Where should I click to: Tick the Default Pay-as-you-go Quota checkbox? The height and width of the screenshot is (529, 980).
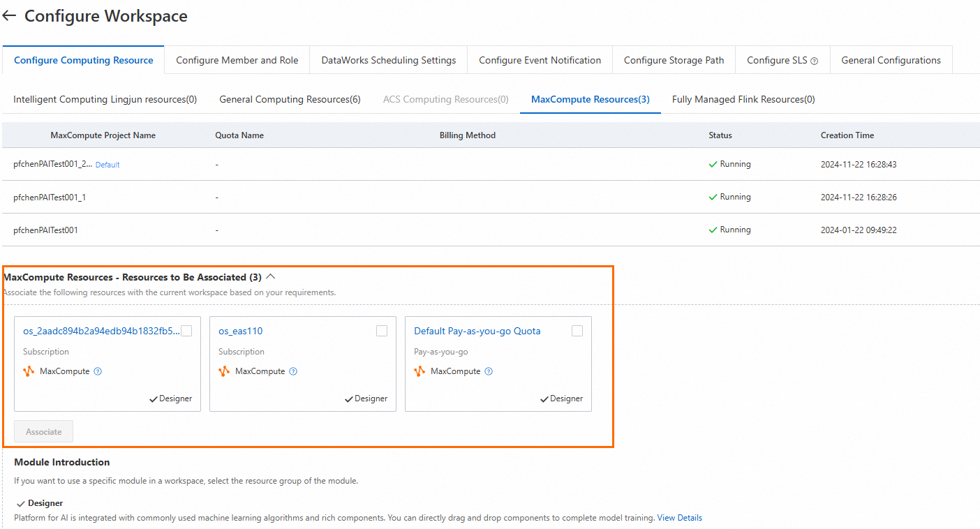(577, 331)
